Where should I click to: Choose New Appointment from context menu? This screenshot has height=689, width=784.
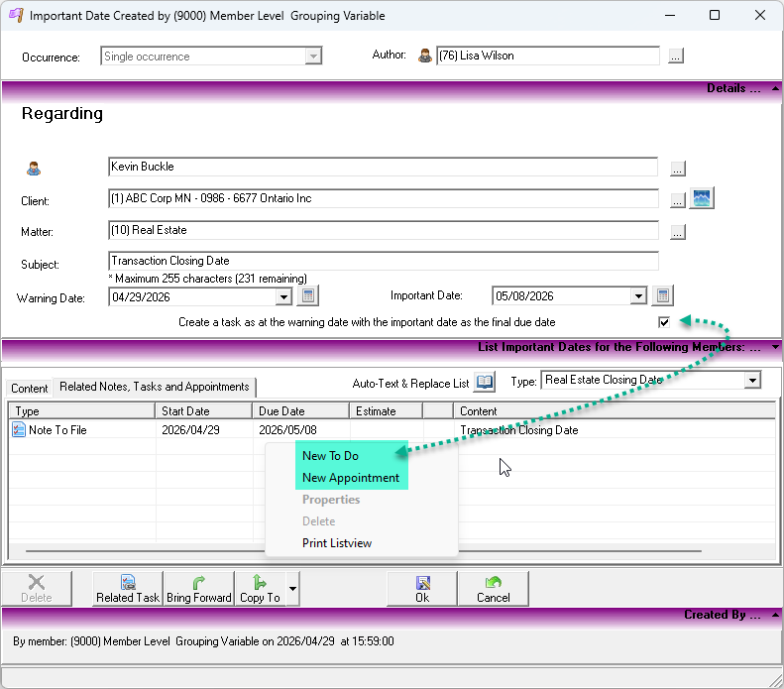pos(351,478)
